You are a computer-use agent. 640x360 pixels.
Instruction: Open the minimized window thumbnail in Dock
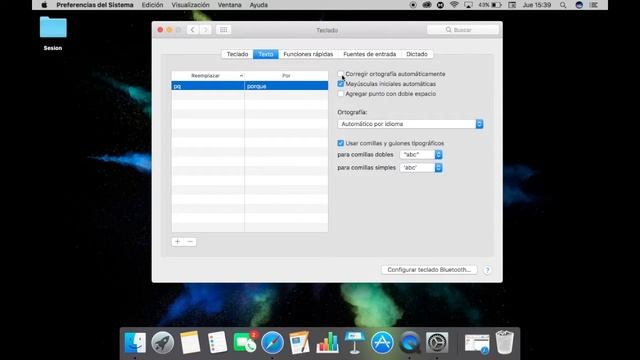coord(477,343)
